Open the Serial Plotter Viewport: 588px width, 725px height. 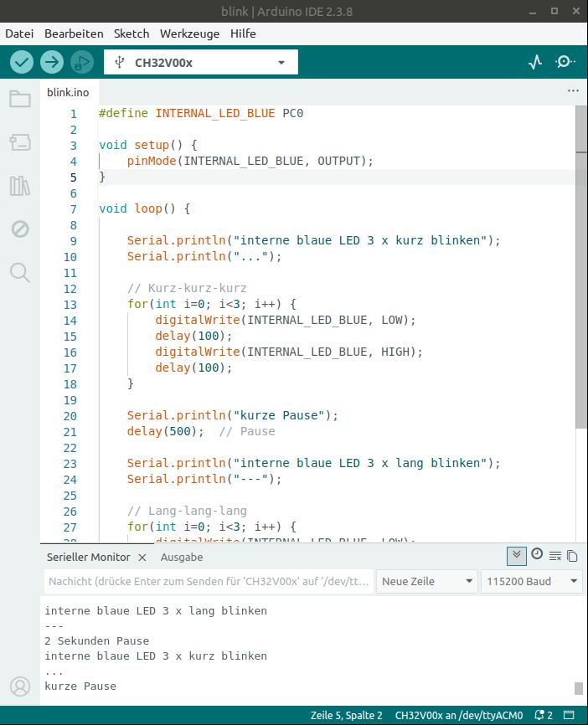[x=535, y=62]
